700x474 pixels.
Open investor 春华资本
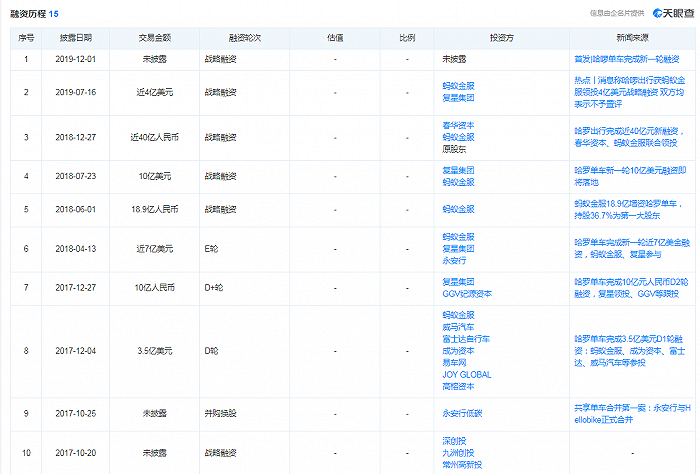tap(458, 125)
